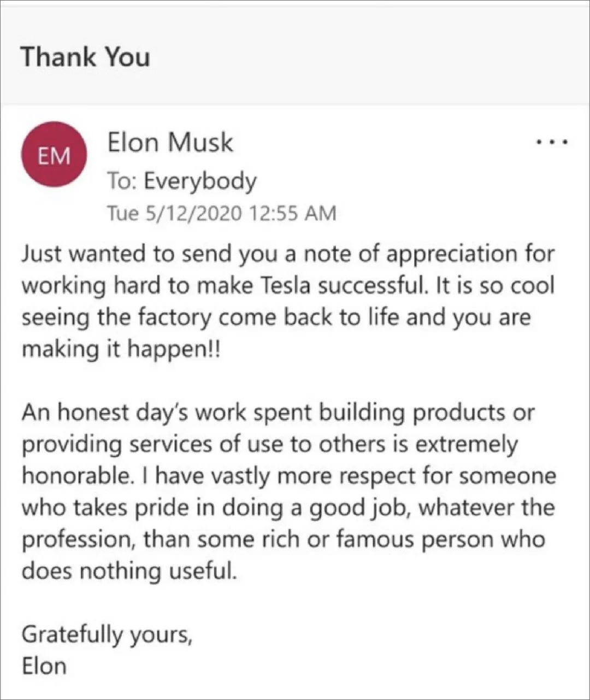Click the red EM sender avatar
The image size is (590, 700).
(x=54, y=155)
